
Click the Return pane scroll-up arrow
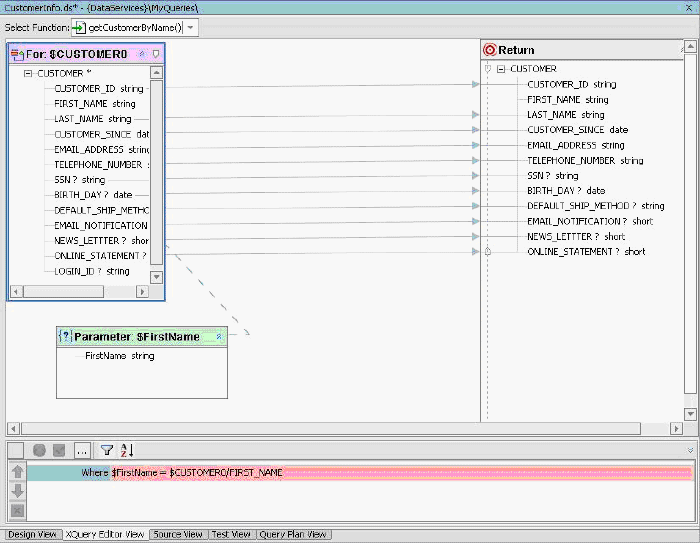coord(691,46)
